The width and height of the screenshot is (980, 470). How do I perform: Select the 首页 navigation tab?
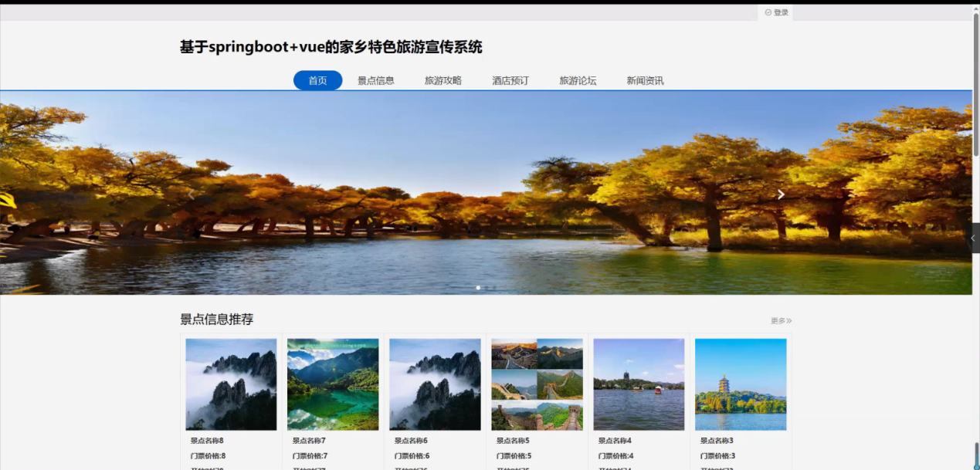[317, 80]
